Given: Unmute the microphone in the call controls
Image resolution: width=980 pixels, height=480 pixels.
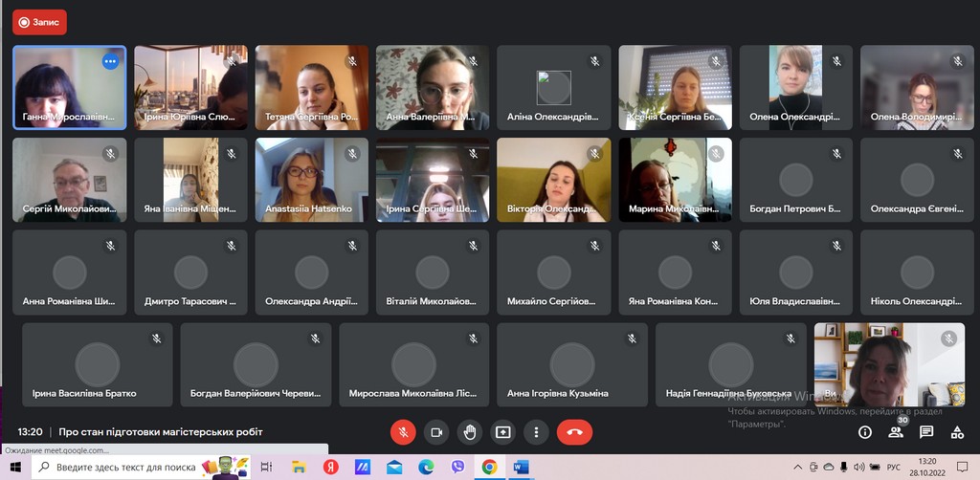Looking at the screenshot, I should click(403, 432).
